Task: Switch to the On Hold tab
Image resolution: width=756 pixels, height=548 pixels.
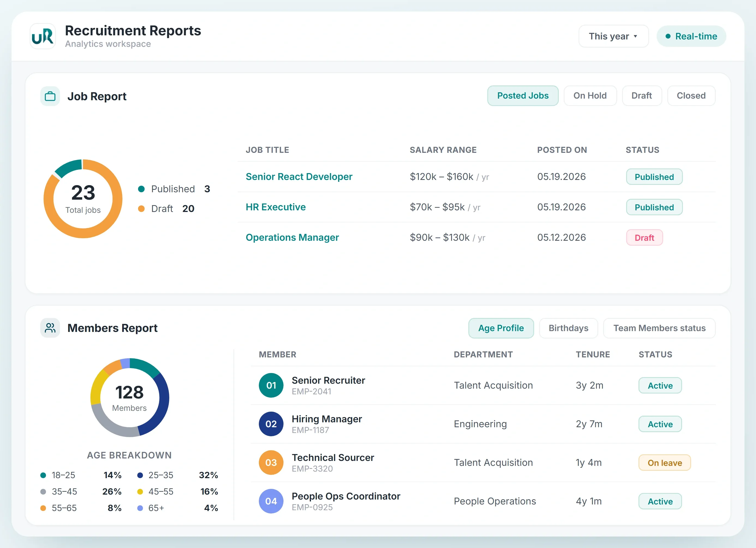Action: tap(590, 96)
